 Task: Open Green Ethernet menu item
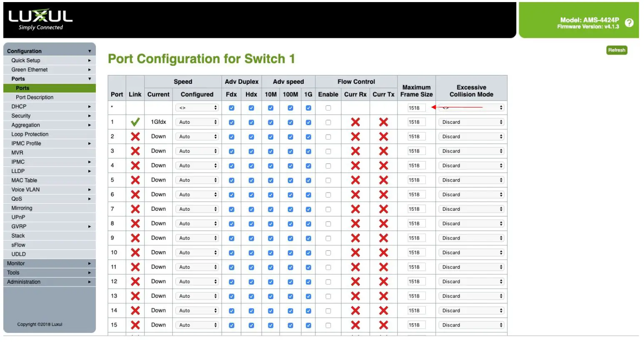tap(50, 70)
